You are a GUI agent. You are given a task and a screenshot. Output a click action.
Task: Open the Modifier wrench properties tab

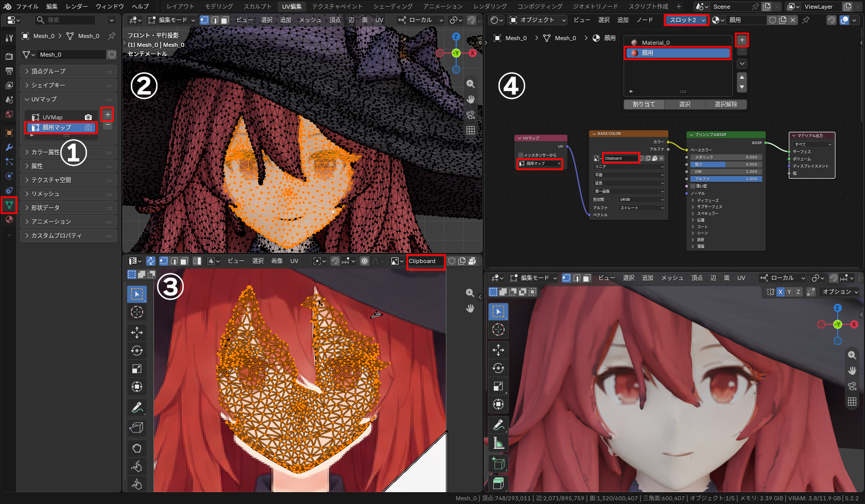[x=9, y=147]
